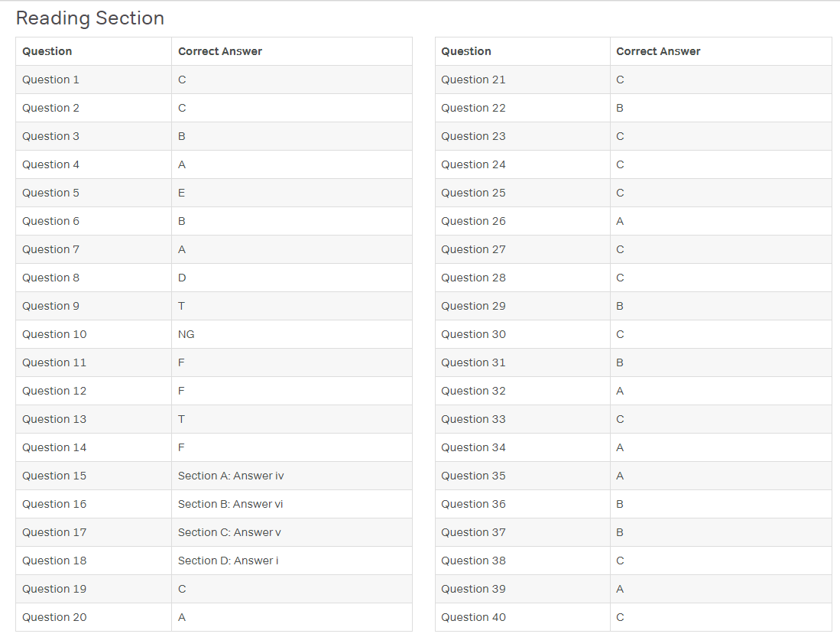Select answer B for Question 22
The height and width of the screenshot is (637, 840).
(620, 109)
